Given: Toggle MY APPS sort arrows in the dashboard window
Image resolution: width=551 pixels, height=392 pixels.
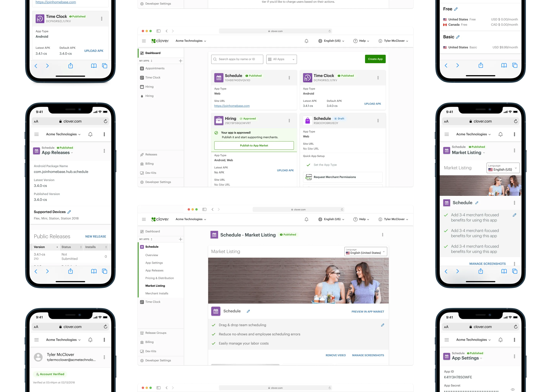Looking at the screenshot, I should [152, 61].
